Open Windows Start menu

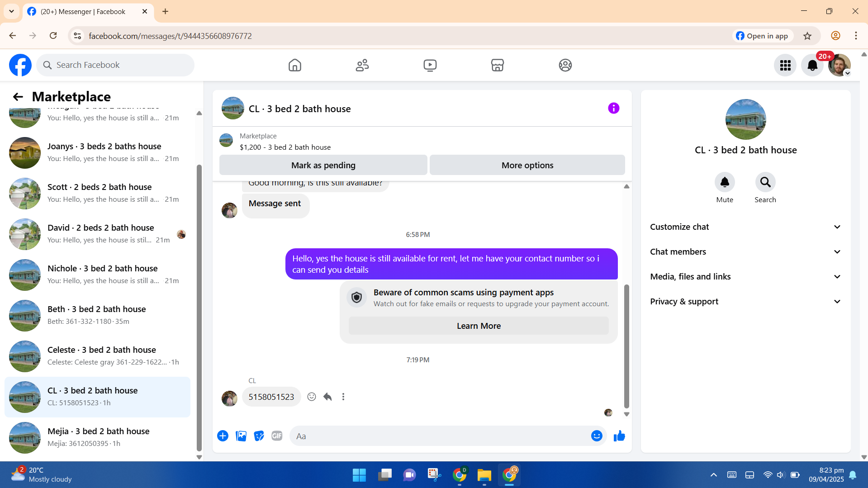coord(359,475)
